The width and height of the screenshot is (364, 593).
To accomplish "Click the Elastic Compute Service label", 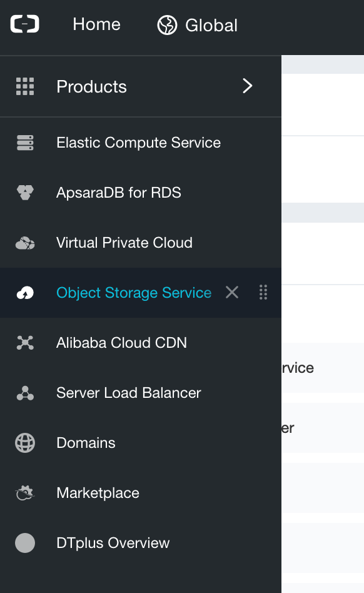I will click(x=138, y=142).
